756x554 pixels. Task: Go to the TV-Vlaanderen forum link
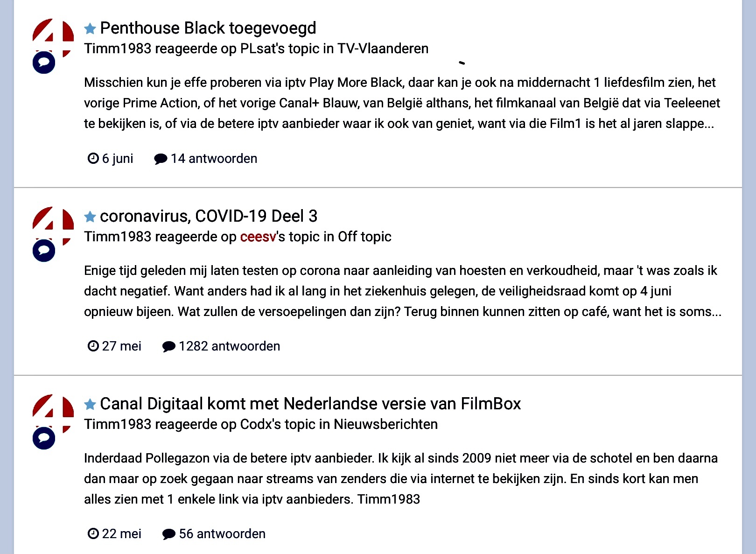[383, 49]
